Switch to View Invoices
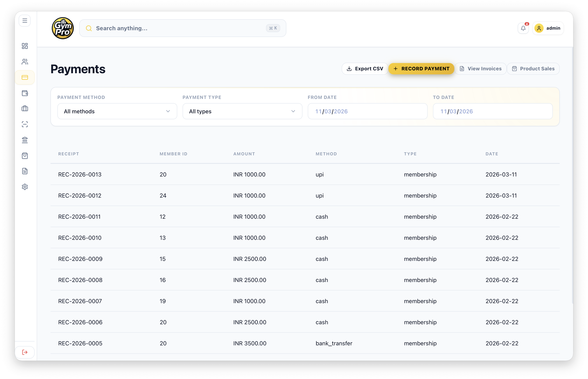This screenshot has height=379, width=588. click(480, 69)
